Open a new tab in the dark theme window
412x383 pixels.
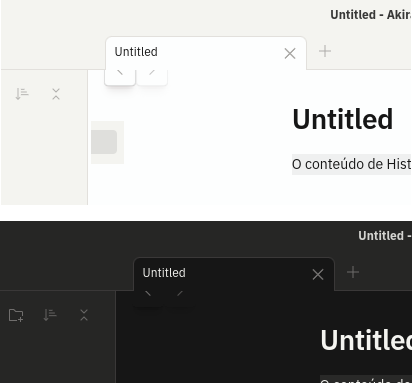point(353,272)
